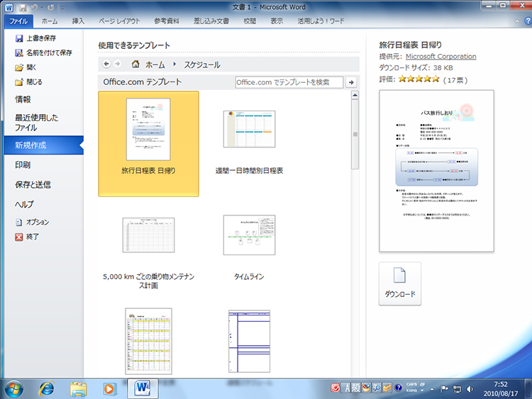The image size is (532, 399).
Task: Select the 旅行日程表 日帰り template
Action: [x=149, y=144]
